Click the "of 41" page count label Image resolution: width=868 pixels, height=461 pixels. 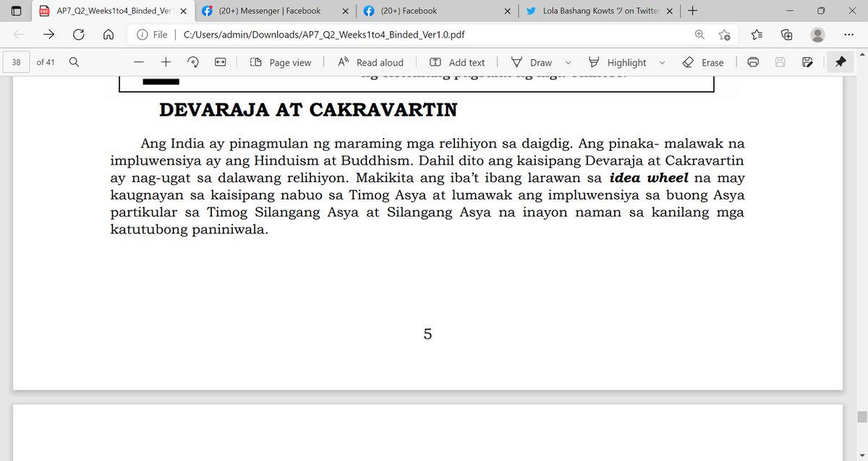tap(46, 62)
